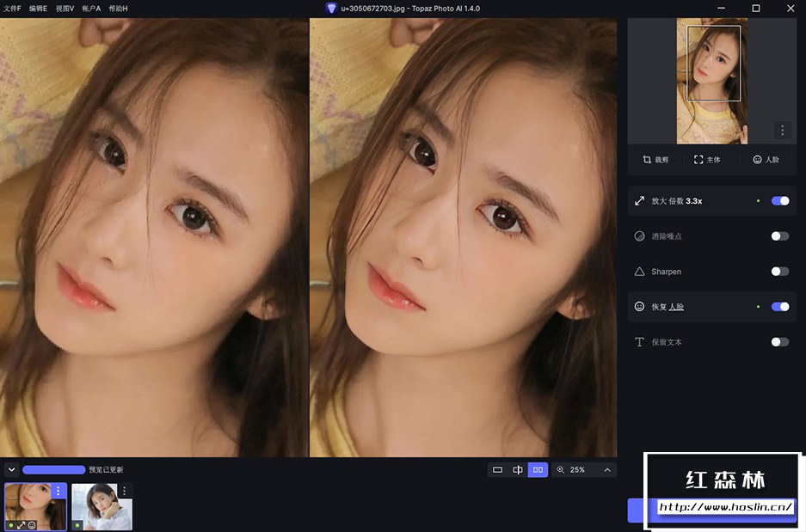Select the first queue image thumbnail

tap(35, 507)
